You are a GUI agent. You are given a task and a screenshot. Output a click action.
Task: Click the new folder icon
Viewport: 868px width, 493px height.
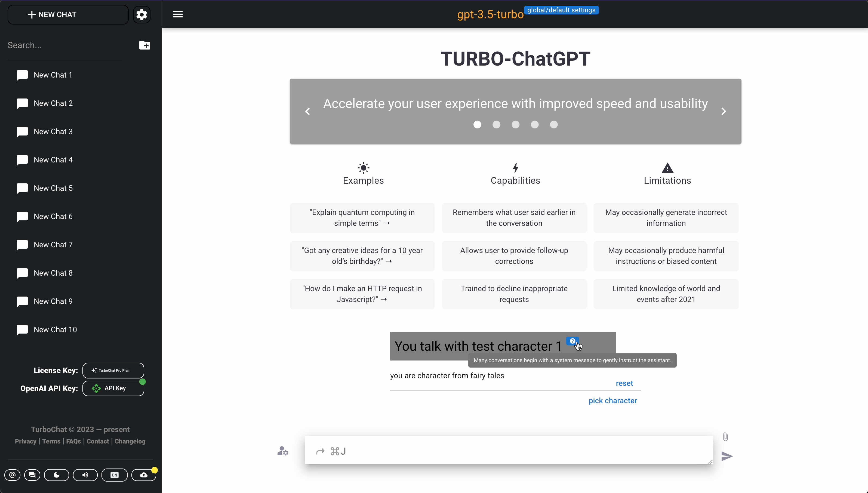click(144, 45)
